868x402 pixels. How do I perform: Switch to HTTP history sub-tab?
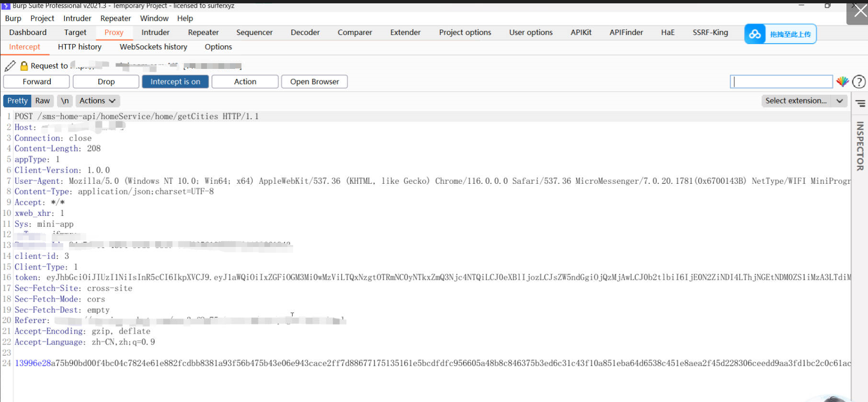pos(80,47)
